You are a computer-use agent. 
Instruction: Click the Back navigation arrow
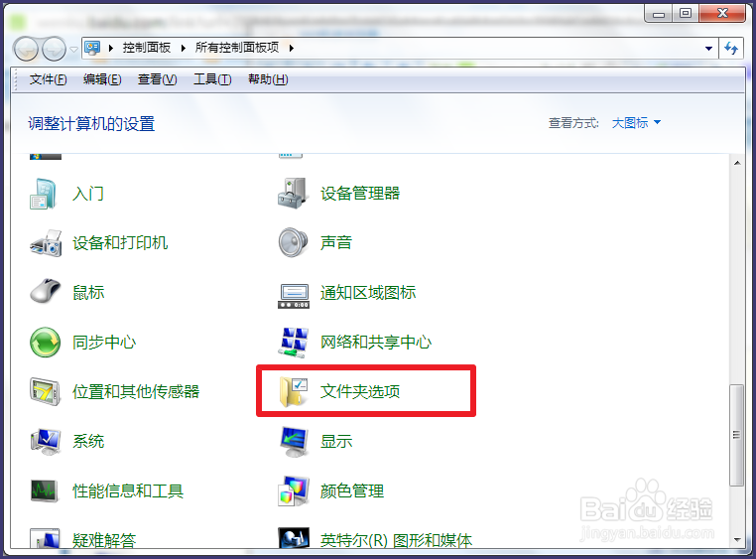coord(26,49)
